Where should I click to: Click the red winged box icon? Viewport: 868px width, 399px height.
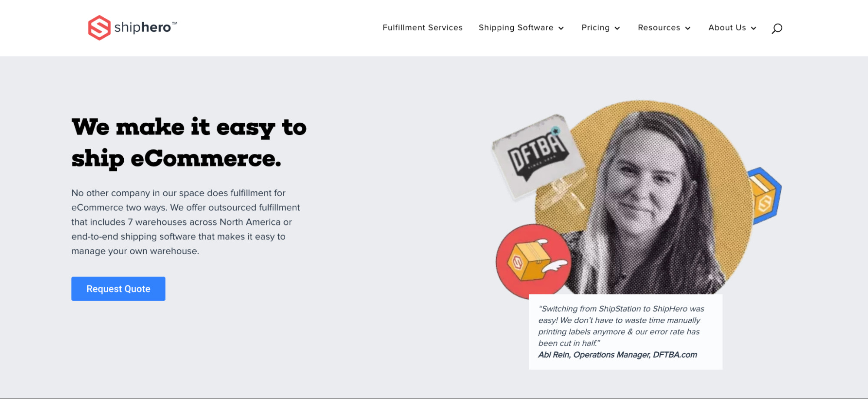(x=533, y=262)
